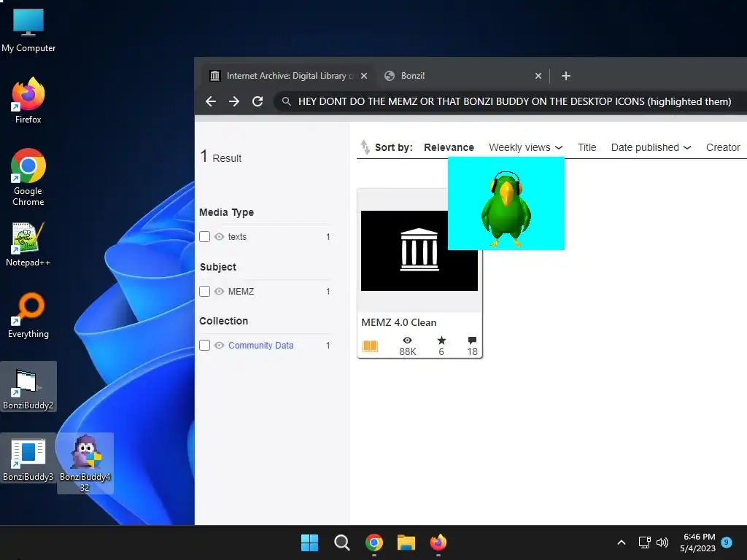Click the Subject heading

pyautogui.click(x=218, y=267)
